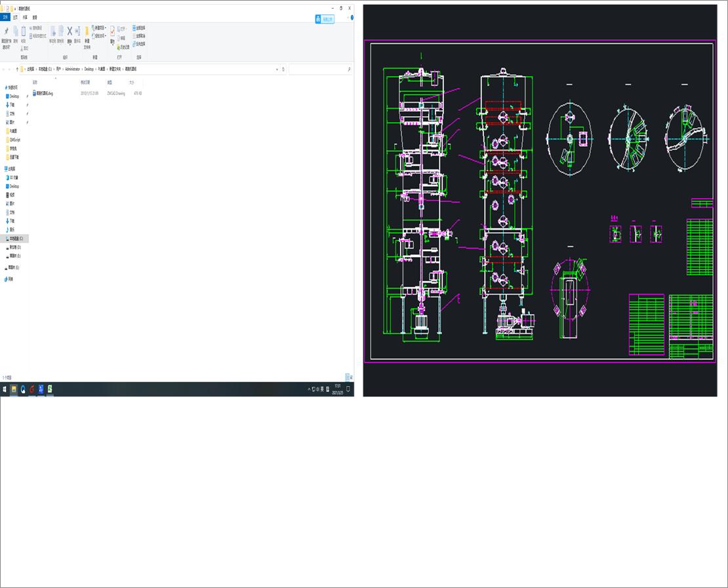728x588 pixels.
Task: Open the green app icon on the taskbar
Action: coord(49,389)
